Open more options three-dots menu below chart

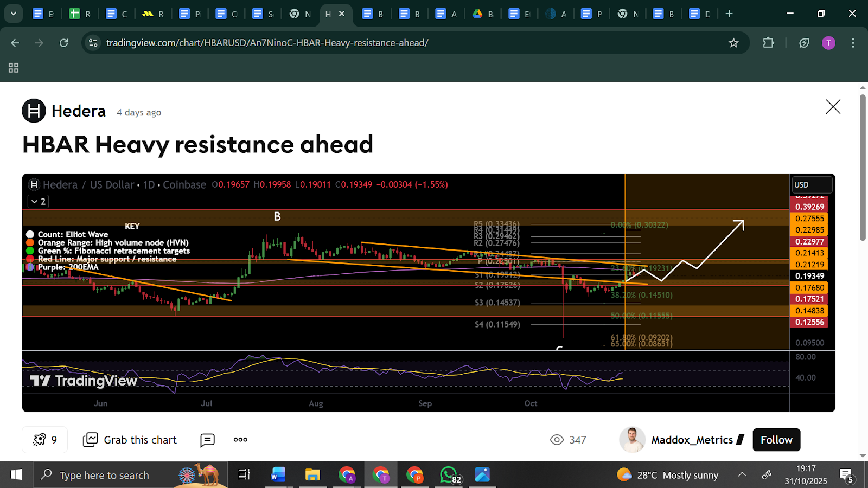pos(240,440)
